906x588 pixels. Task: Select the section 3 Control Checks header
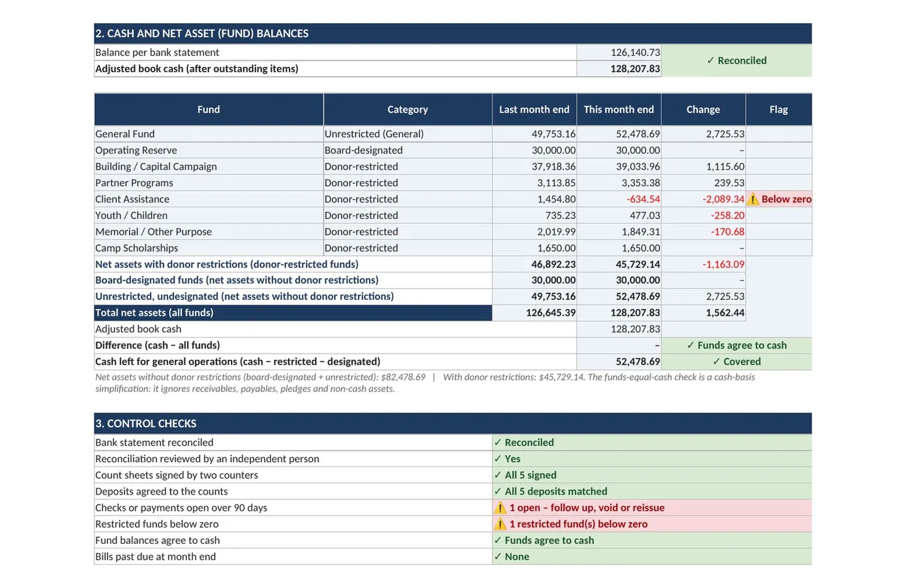(x=453, y=423)
